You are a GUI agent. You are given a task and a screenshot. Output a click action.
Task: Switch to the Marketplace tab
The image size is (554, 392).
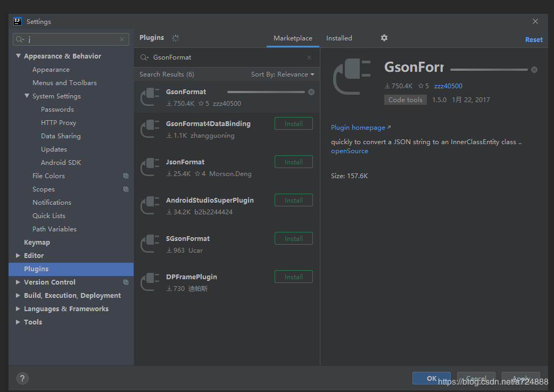(x=293, y=38)
